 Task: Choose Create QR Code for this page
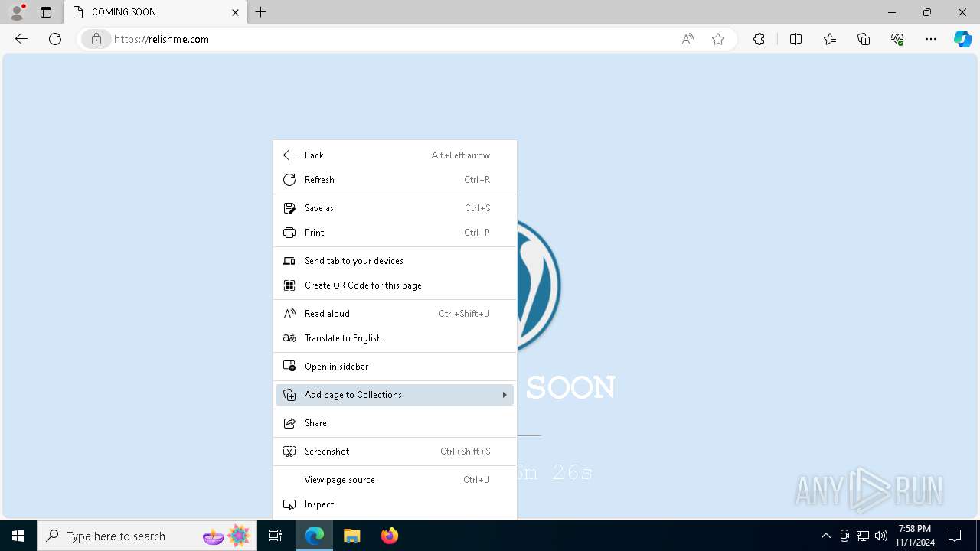pyautogui.click(x=395, y=285)
